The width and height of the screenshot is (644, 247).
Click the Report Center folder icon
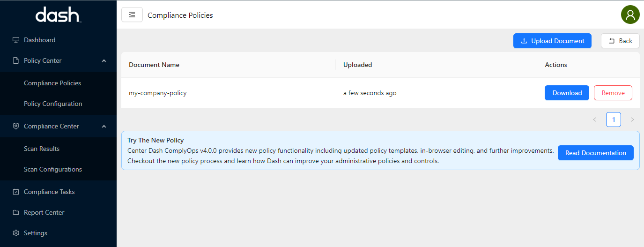[16, 212]
